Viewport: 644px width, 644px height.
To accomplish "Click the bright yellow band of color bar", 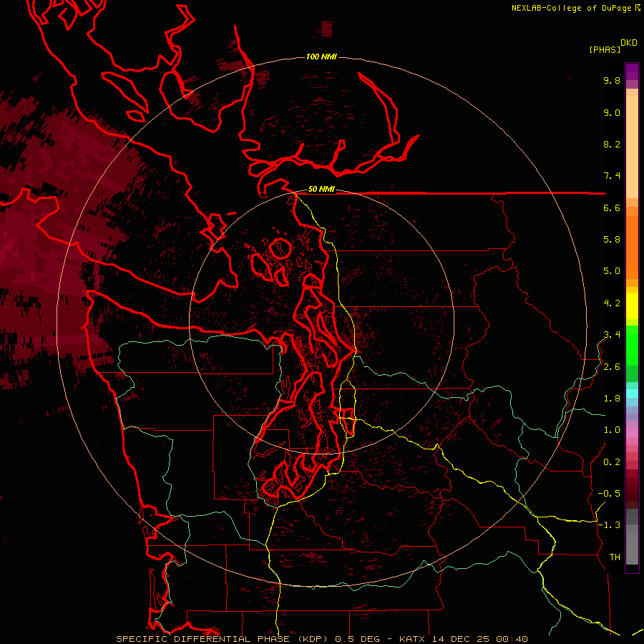I will point(632,306).
